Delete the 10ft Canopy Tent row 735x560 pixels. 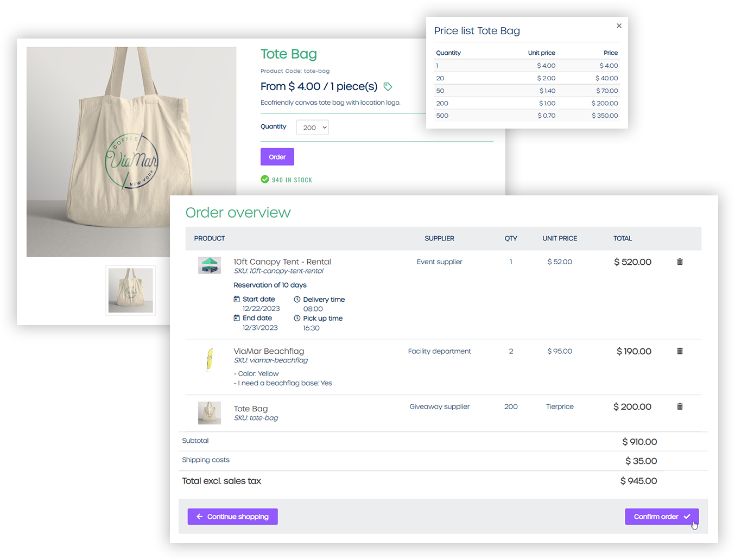coord(680,262)
